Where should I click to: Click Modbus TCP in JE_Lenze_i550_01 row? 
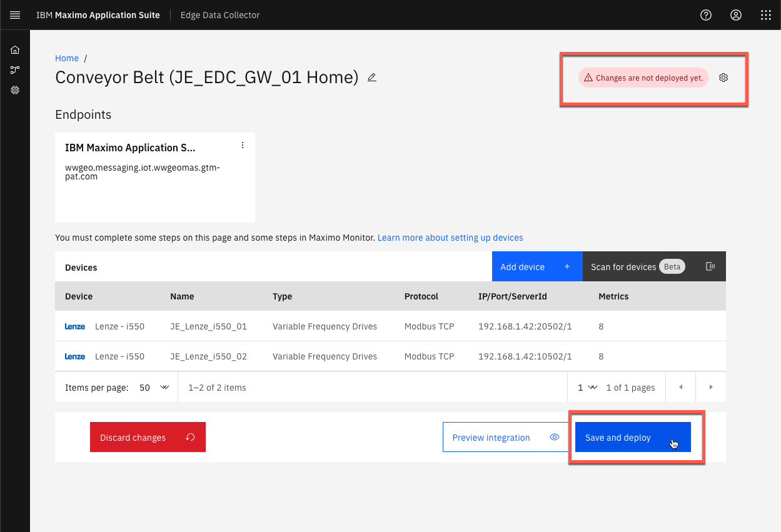429,326
